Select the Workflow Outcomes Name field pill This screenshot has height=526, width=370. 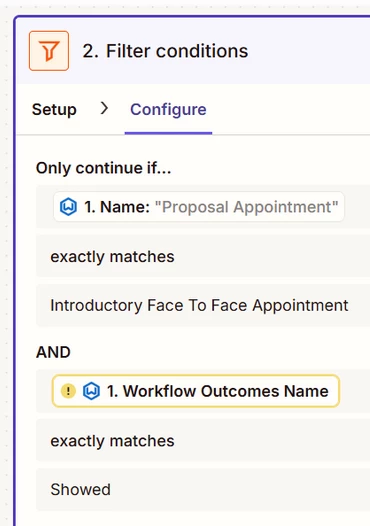pos(196,391)
